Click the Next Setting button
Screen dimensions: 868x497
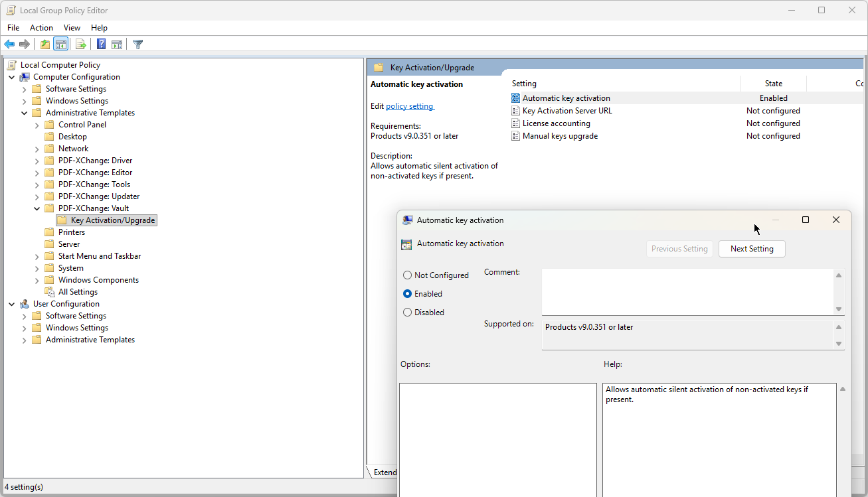tap(752, 249)
